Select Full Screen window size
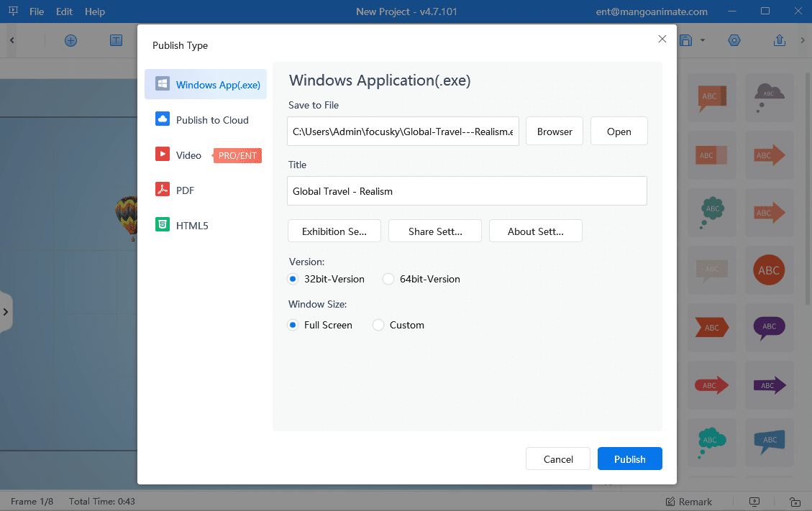The image size is (812, 511). (293, 325)
